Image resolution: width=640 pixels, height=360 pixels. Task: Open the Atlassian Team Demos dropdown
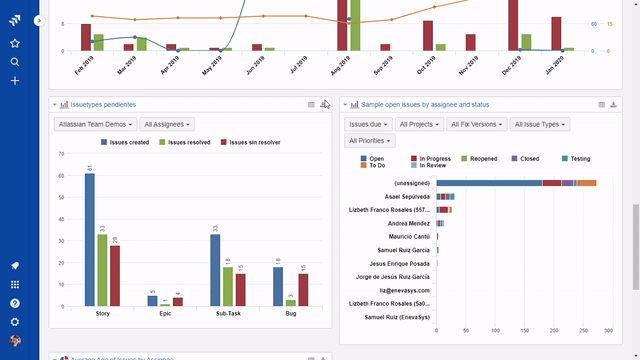[x=95, y=124]
